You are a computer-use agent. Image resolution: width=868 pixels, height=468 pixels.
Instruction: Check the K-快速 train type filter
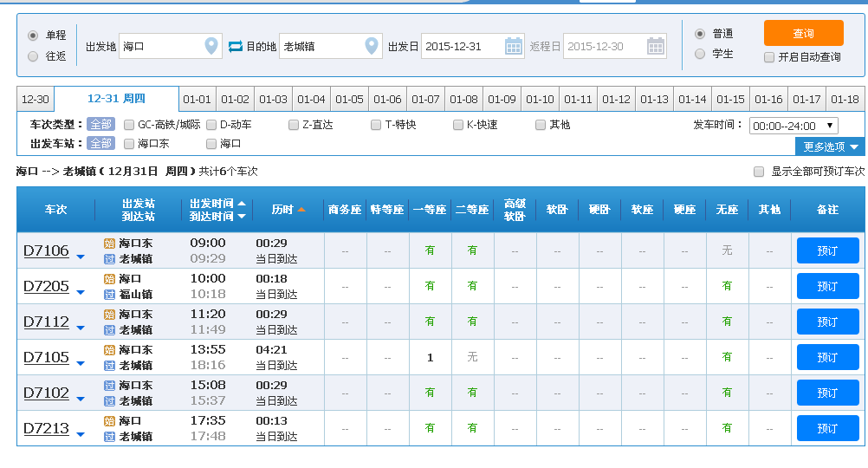coord(457,125)
